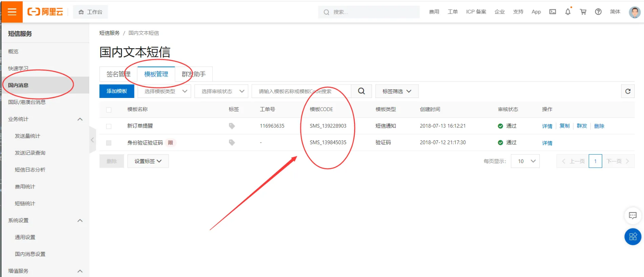This screenshot has width=644, height=277.
Task: Open 工单 in the top navigation
Action: [x=453, y=12]
